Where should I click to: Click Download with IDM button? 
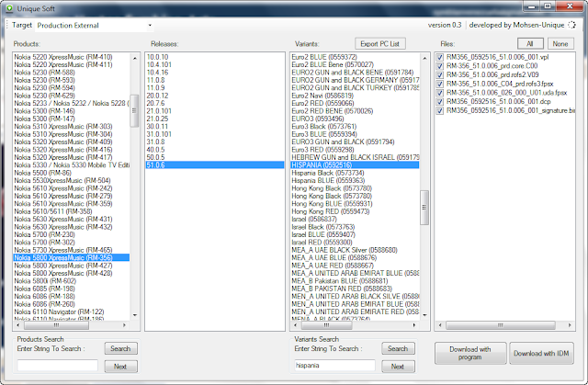pos(541,353)
